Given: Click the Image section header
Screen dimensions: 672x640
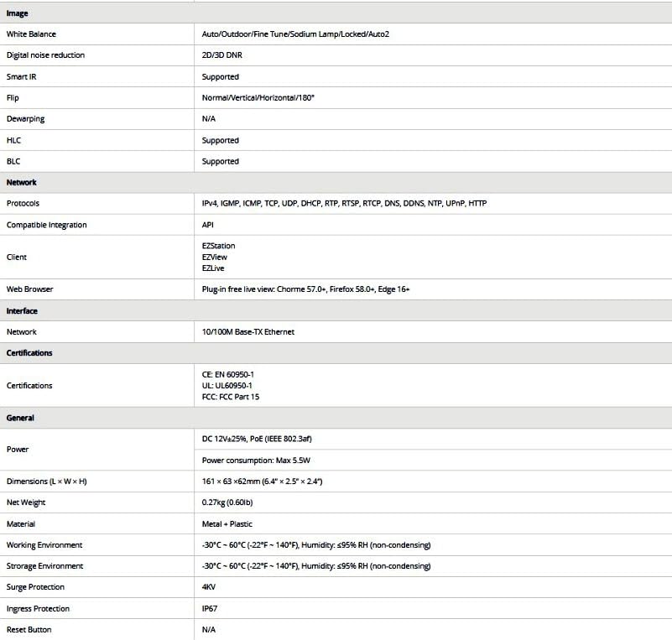Looking at the screenshot, I should (17, 13).
